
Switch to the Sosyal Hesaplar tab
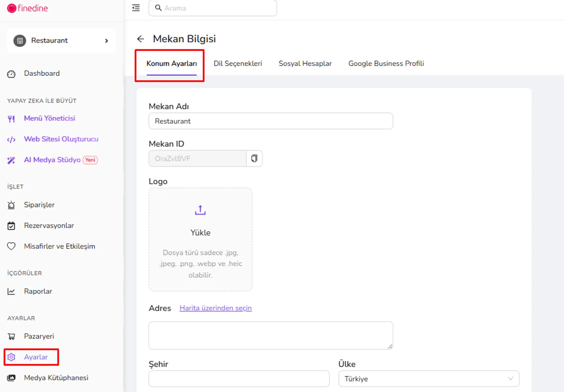(305, 63)
